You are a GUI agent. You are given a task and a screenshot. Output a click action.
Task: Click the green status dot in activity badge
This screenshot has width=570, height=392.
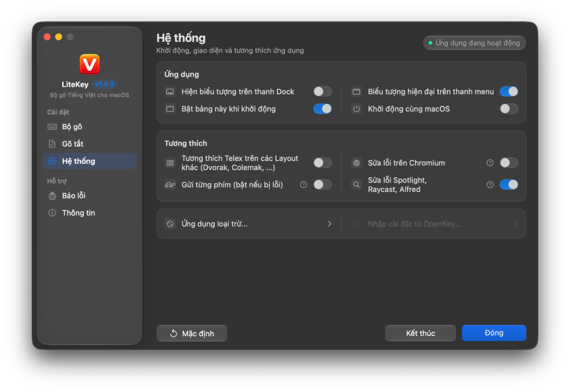430,43
